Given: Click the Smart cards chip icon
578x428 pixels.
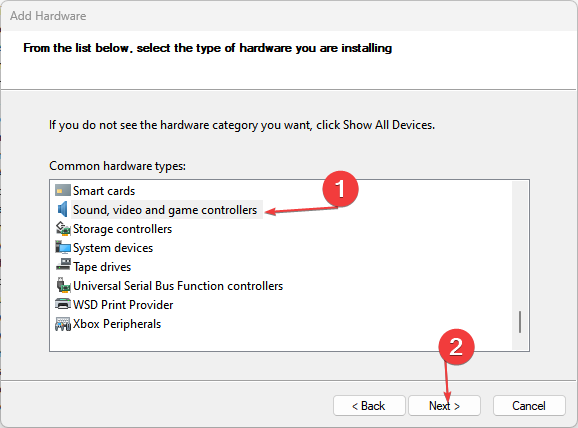Looking at the screenshot, I should click(63, 191).
